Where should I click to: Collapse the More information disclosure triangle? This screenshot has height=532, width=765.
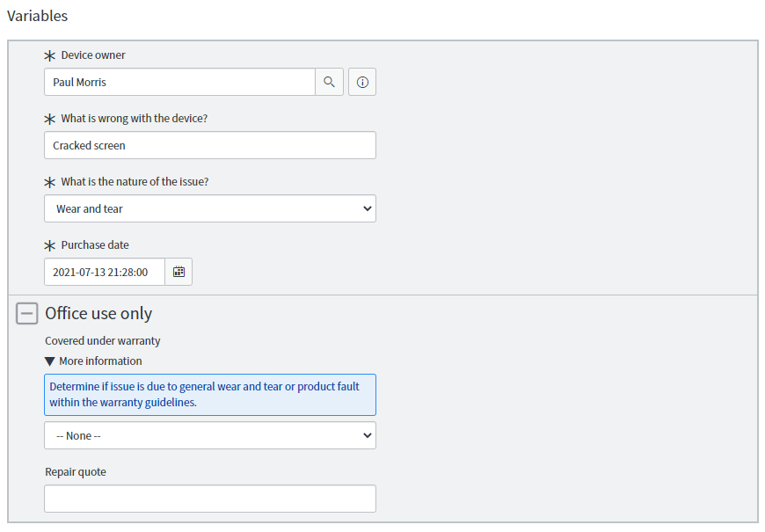50,361
